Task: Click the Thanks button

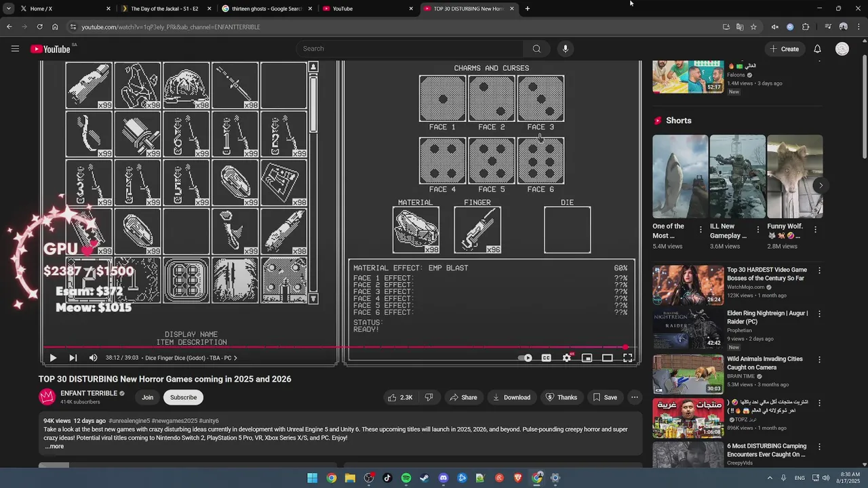Action: 561,397
